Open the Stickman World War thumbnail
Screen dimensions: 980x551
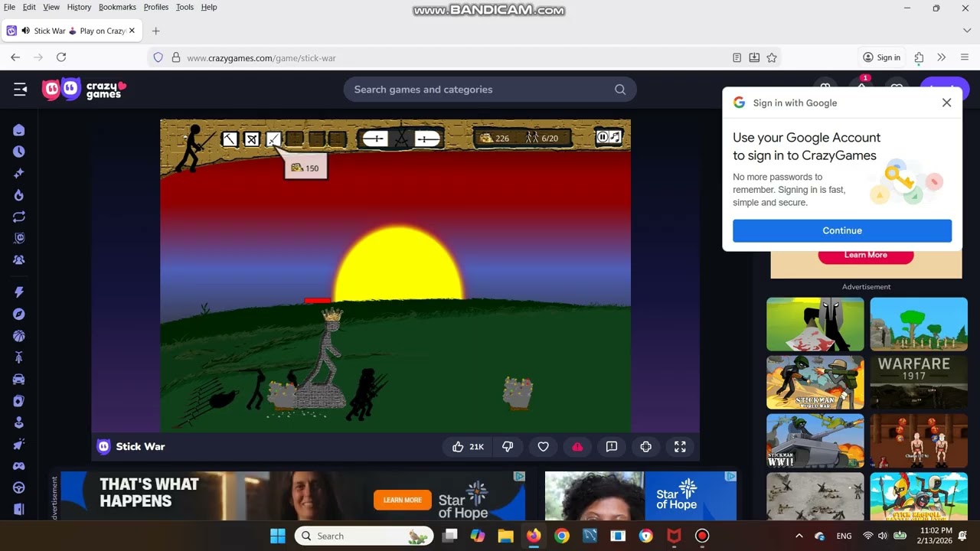click(x=815, y=383)
